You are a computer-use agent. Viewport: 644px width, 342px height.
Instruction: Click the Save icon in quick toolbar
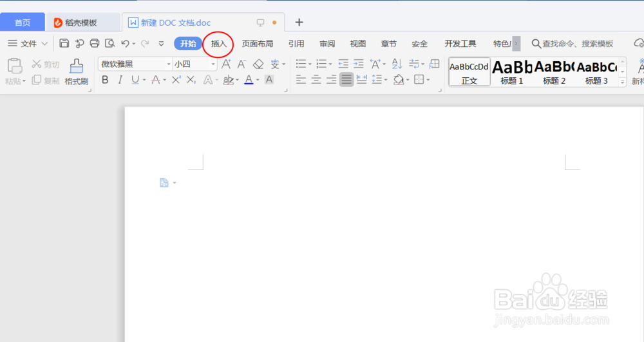point(64,43)
